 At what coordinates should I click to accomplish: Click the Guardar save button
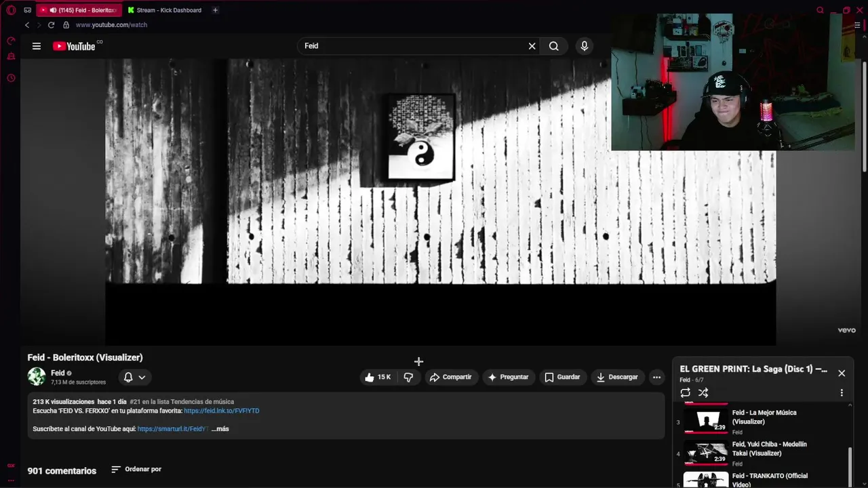(563, 378)
